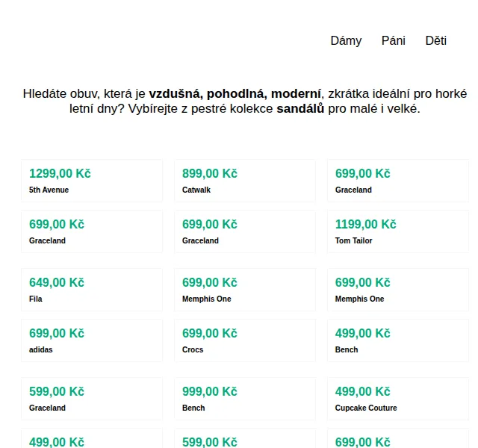Click the 649,00 Kč price
This screenshot has width=478, height=448.
(57, 282)
